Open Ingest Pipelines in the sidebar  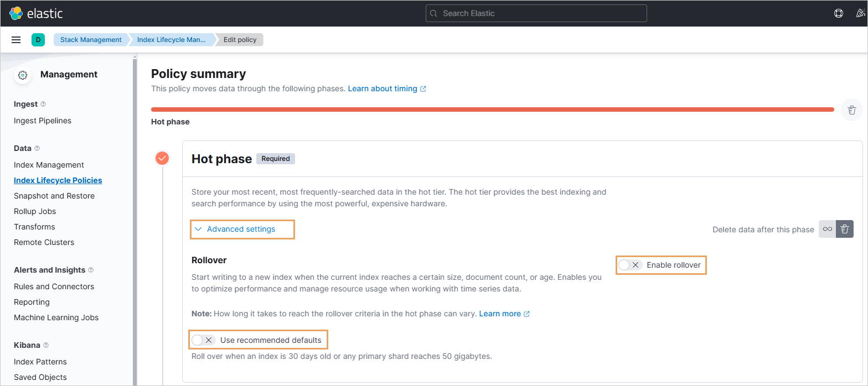pos(43,121)
